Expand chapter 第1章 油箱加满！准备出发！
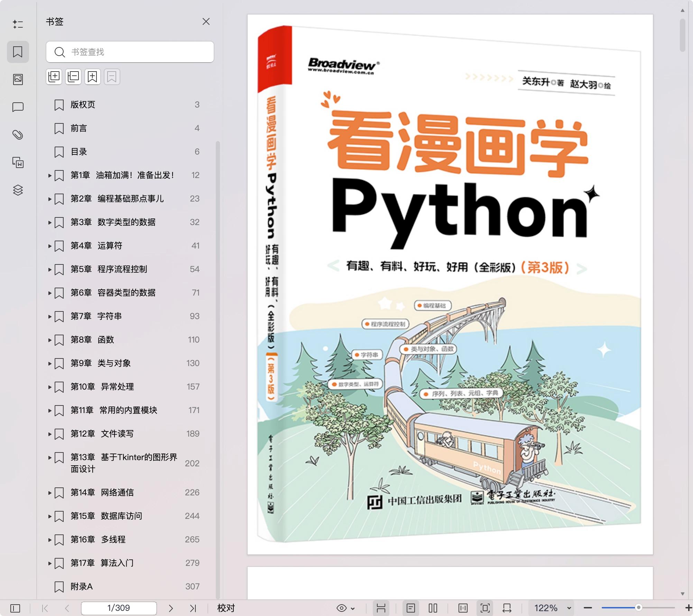 point(49,175)
